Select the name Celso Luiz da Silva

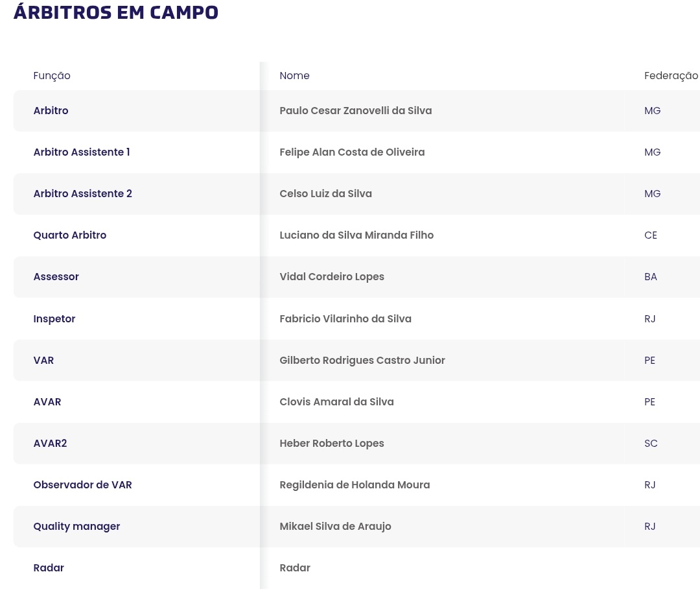click(325, 194)
